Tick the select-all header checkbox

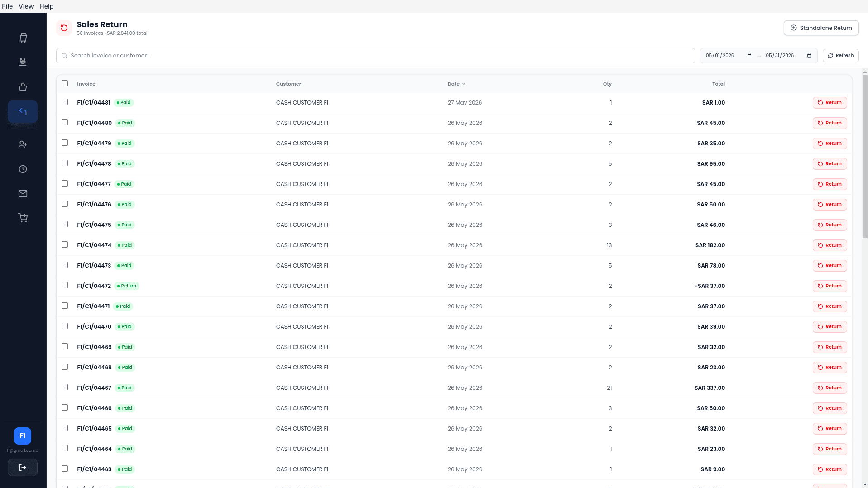[65, 83]
